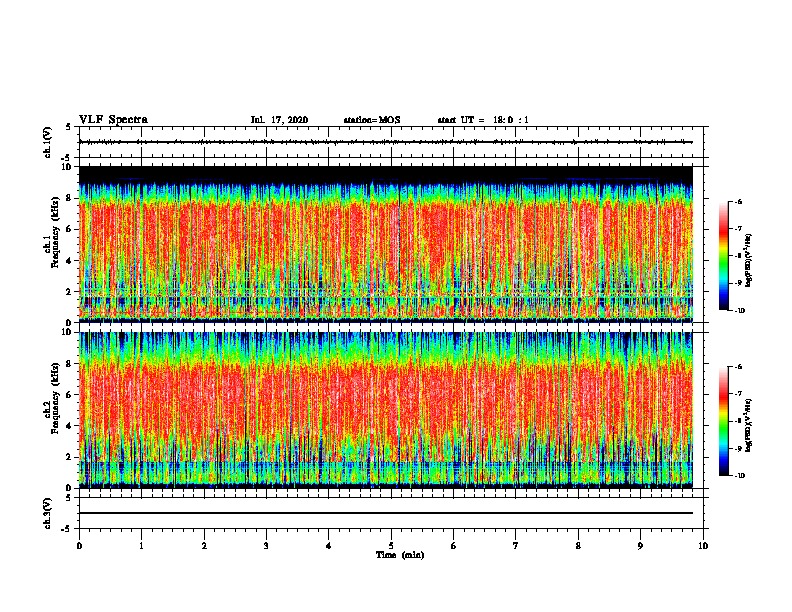Click the color scale bar beside ch.2 spectrogram
This screenshot has height=612, width=792.
pyautogui.click(x=723, y=421)
